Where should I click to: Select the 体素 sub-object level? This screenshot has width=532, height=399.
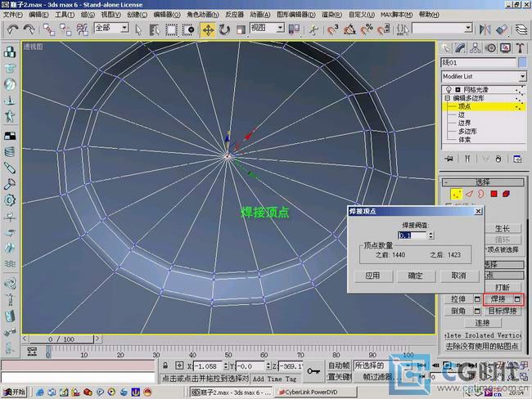(x=465, y=139)
